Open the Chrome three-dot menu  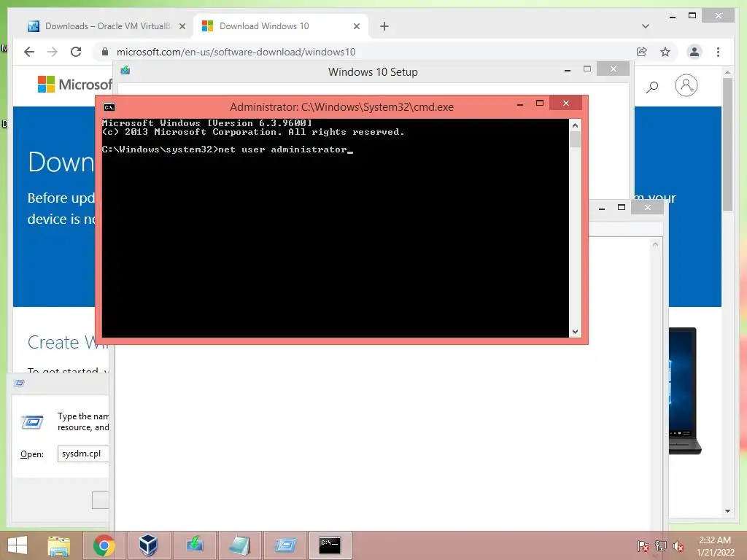[718, 52]
